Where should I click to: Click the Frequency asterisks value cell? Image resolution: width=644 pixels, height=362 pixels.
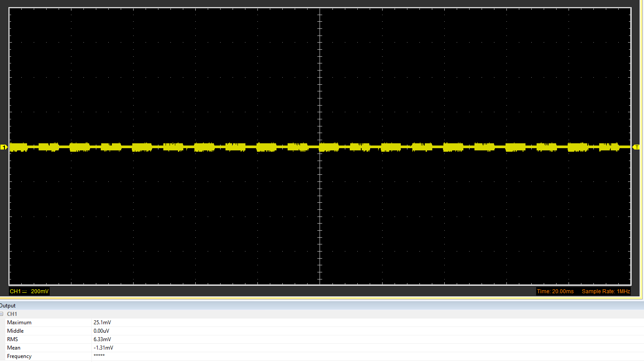pos(99,356)
